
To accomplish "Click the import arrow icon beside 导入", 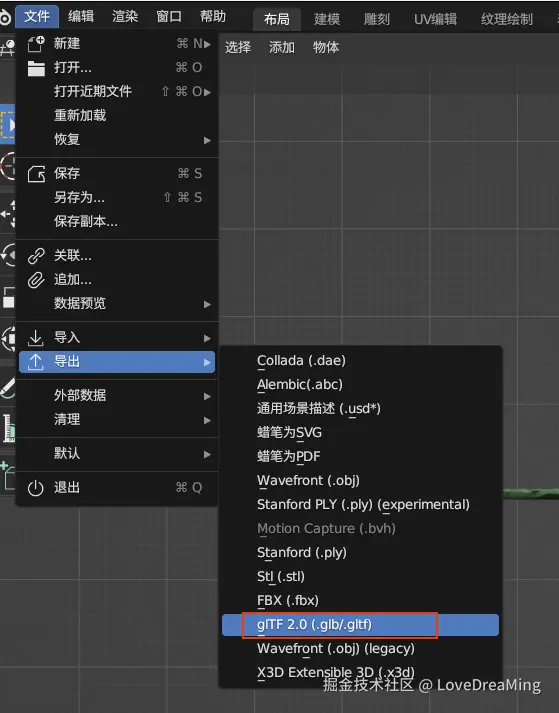I will [x=36, y=338].
